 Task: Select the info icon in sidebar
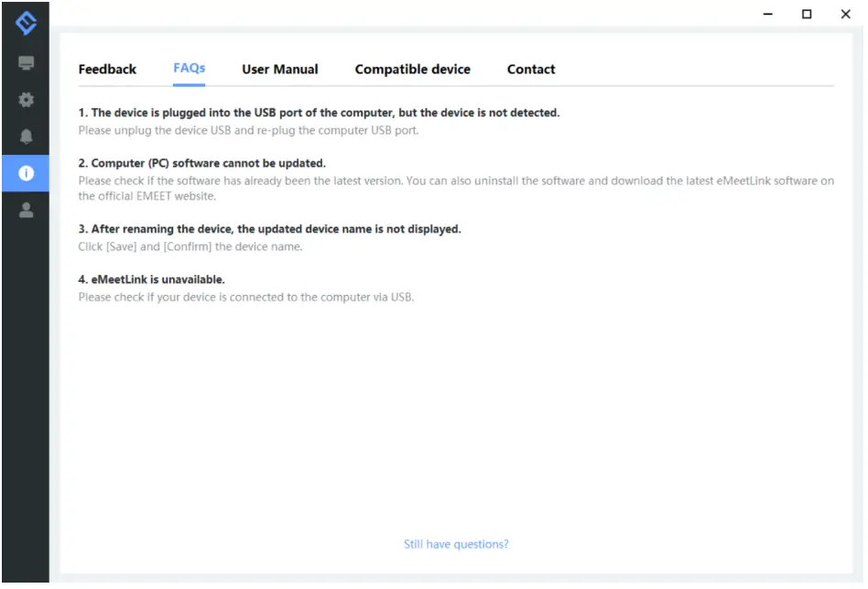[x=26, y=173]
